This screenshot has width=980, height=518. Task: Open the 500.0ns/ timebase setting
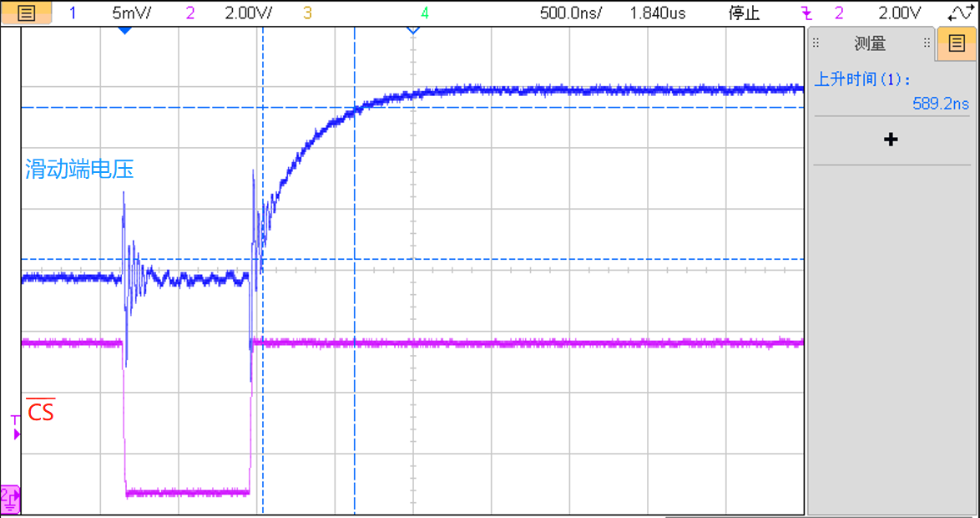point(571,13)
